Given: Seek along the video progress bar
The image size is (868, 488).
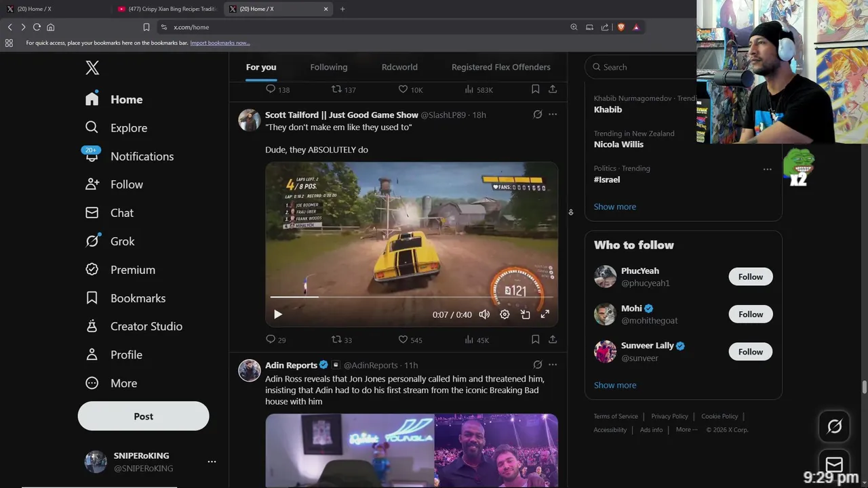Looking at the screenshot, I should (x=412, y=297).
